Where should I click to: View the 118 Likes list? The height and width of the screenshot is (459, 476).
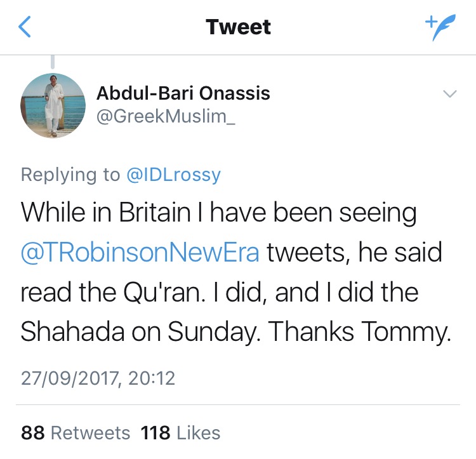[180, 432]
